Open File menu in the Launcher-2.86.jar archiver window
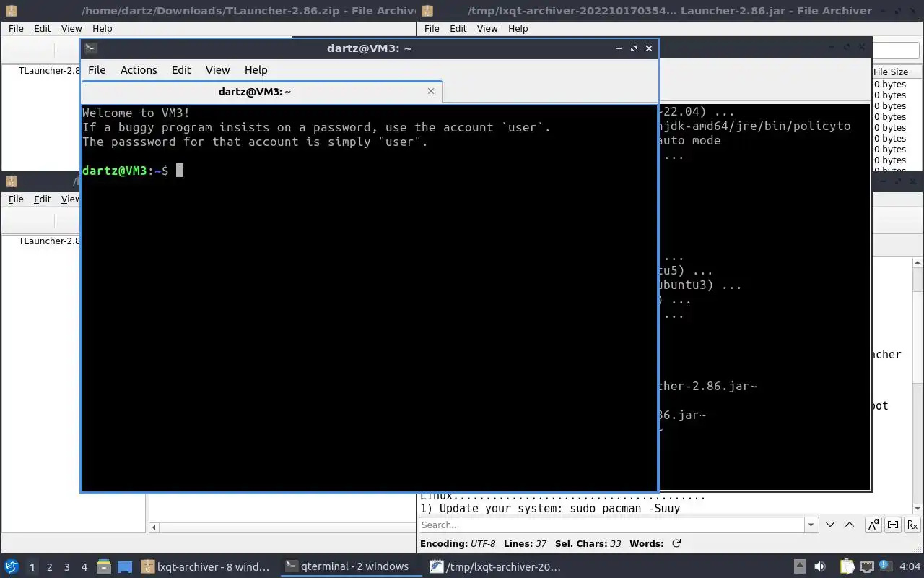 pos(432,28)
